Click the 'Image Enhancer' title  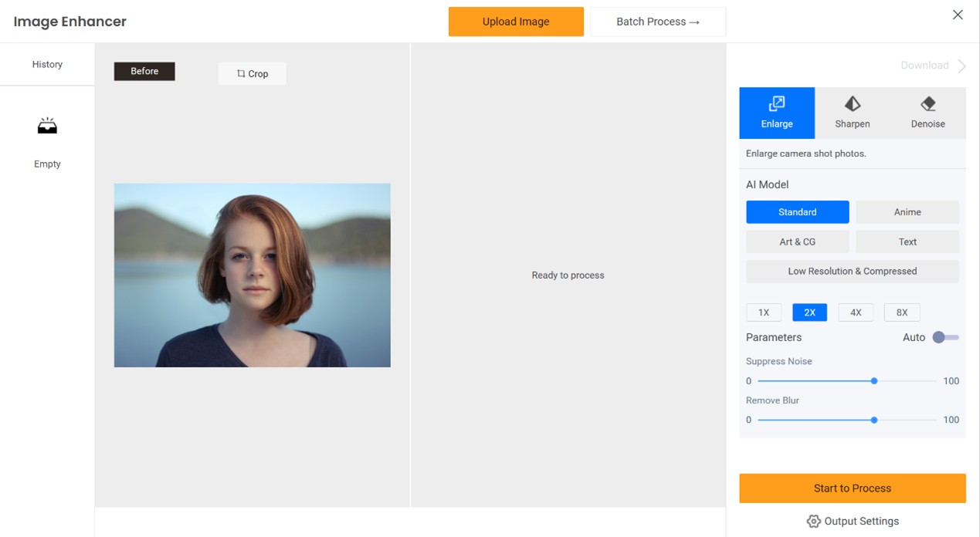pyautogui.click(x=70, y=22)
